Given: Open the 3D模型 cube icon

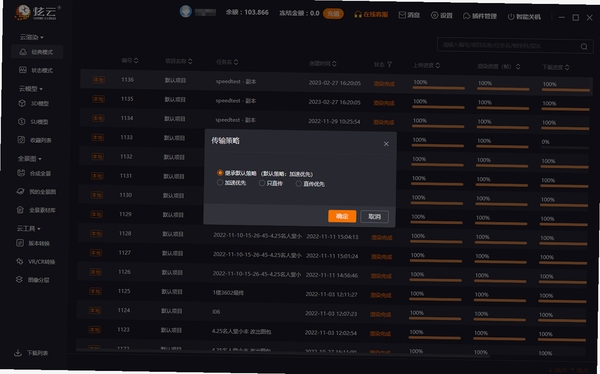Looking at the screenshot, I should click(x=22, y=103).
